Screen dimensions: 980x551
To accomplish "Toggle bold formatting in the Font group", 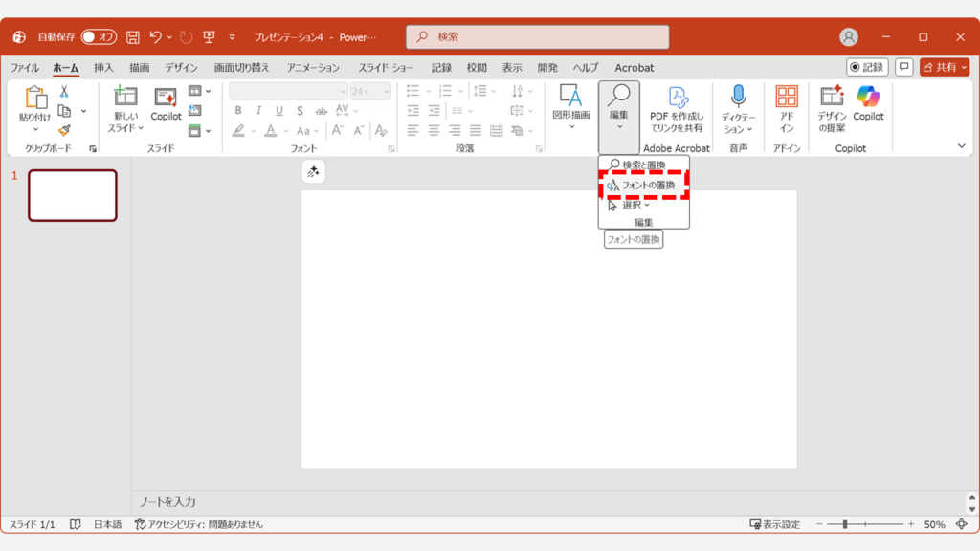I will 238,110.
